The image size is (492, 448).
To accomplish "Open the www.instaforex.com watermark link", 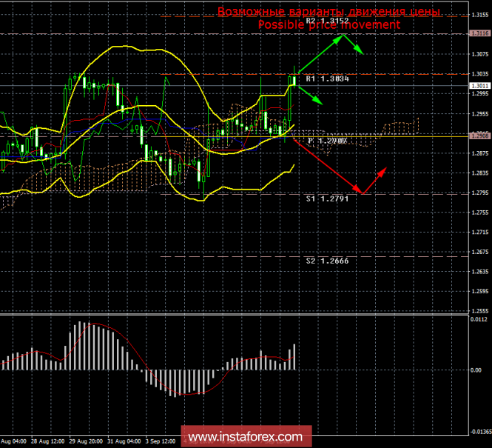I will point(246,436).
